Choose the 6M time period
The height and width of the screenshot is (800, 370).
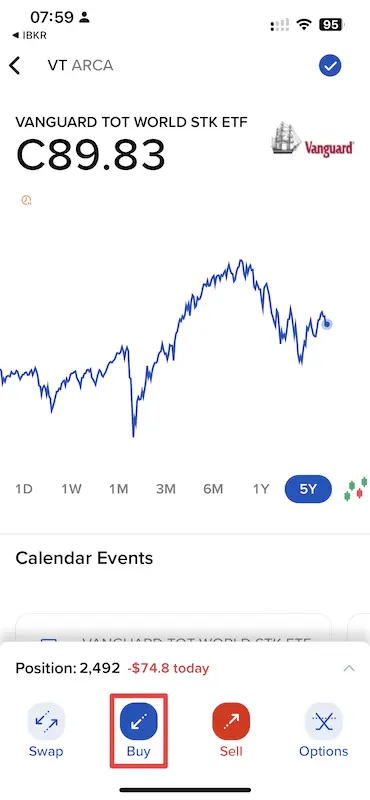(x=213, y=489)
